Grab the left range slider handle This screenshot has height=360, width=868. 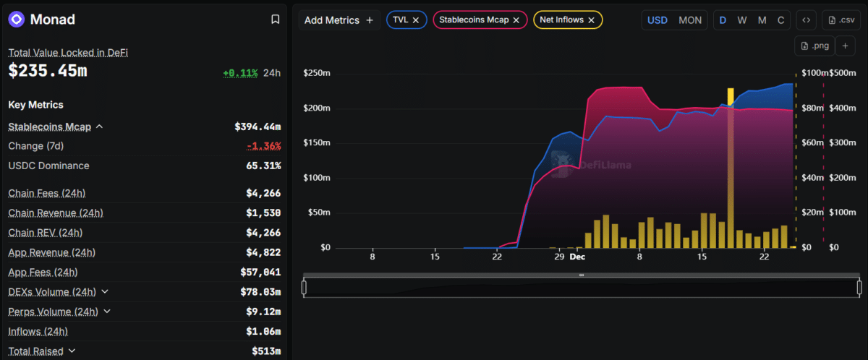pos(304,287)
